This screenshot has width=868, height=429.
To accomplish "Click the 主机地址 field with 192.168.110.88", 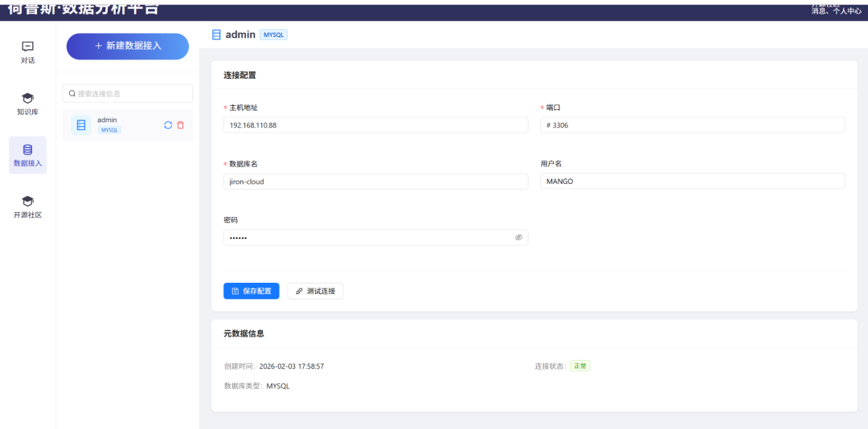I will pos(376,125).
